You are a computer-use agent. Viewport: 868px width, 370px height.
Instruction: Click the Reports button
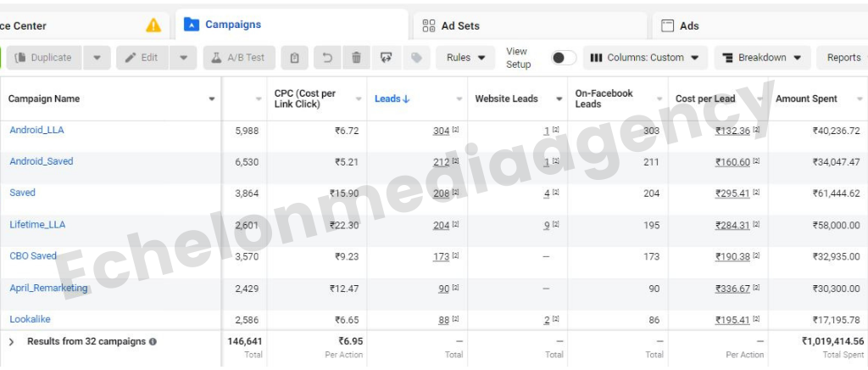click(843, 58)
